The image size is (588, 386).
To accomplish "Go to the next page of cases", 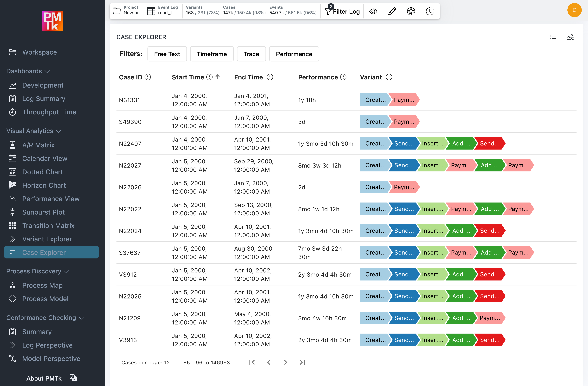I will [286, 362].
